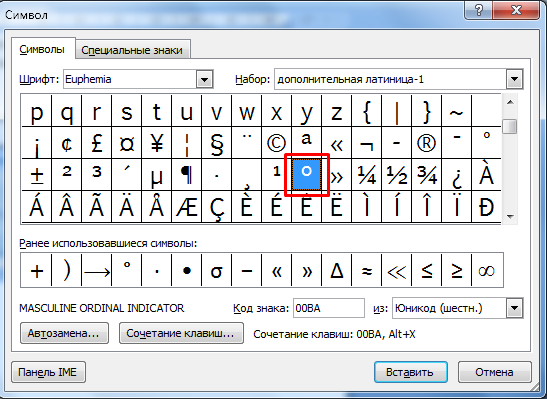Image resolution: width=547 pixels, height=399 pixels.
Task: Click the Отмена button
Action: click(x=494, y=372)
